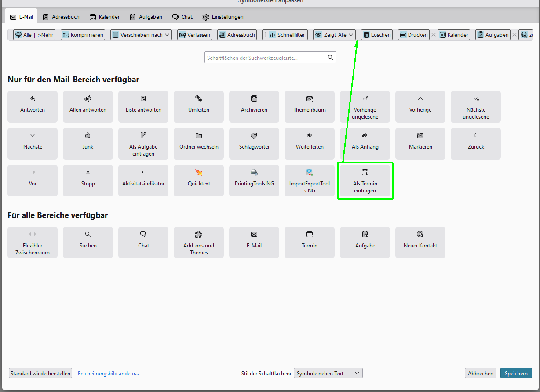
Task: Click Komprimieren in the toolbar
Action: click(83, 35)
